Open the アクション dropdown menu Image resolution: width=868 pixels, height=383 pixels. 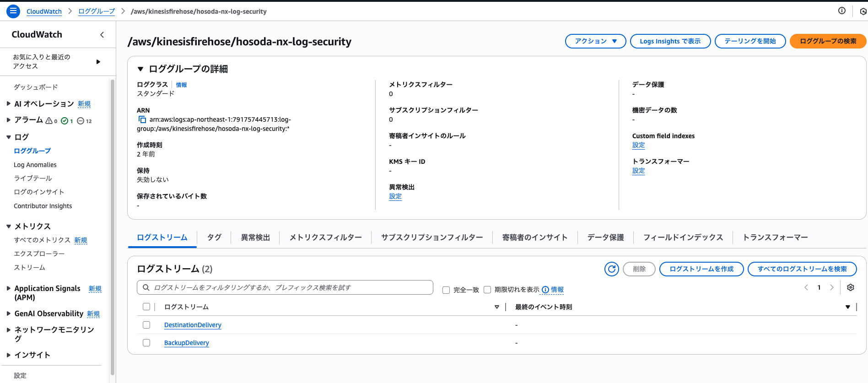click(x=595, y=41)
